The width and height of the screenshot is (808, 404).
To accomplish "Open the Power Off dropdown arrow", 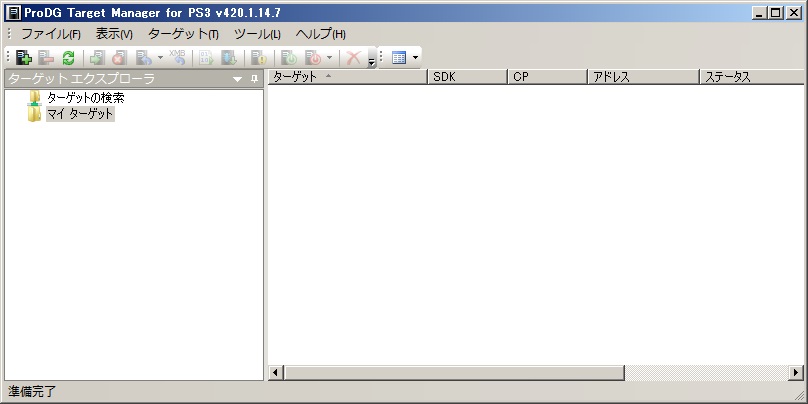I will point(330,57).
